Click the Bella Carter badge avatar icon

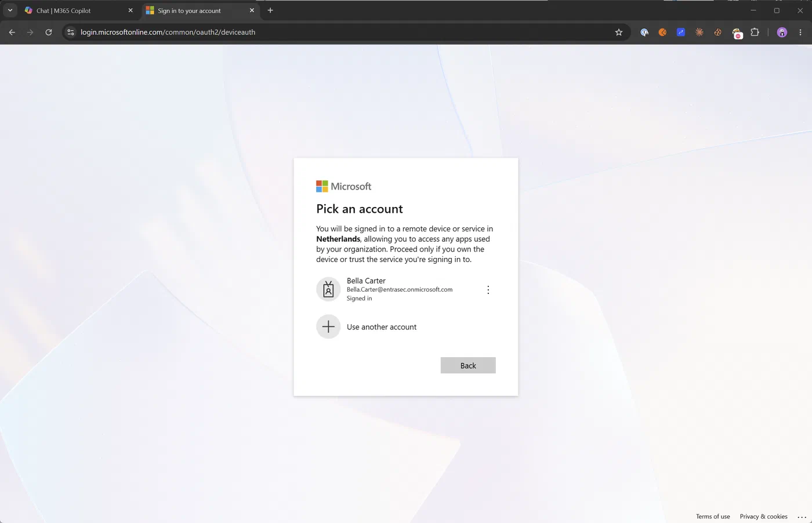tap(328, 289)
